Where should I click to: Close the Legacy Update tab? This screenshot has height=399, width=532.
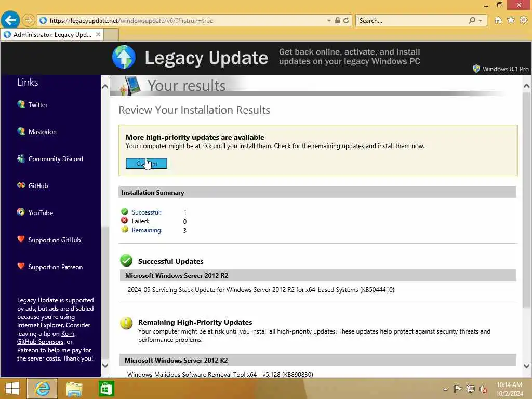98,34
